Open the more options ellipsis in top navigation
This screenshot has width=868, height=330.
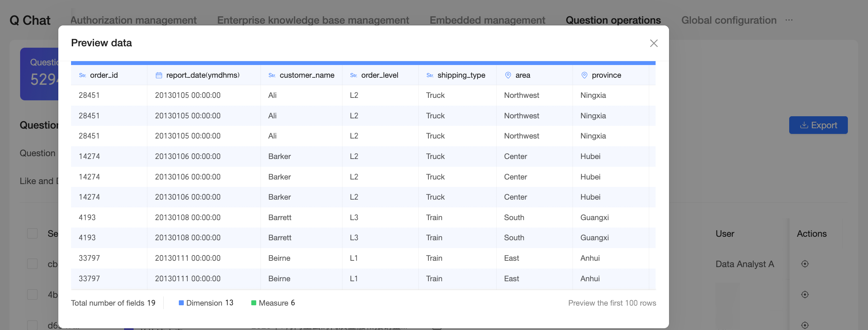click(789, 20)
